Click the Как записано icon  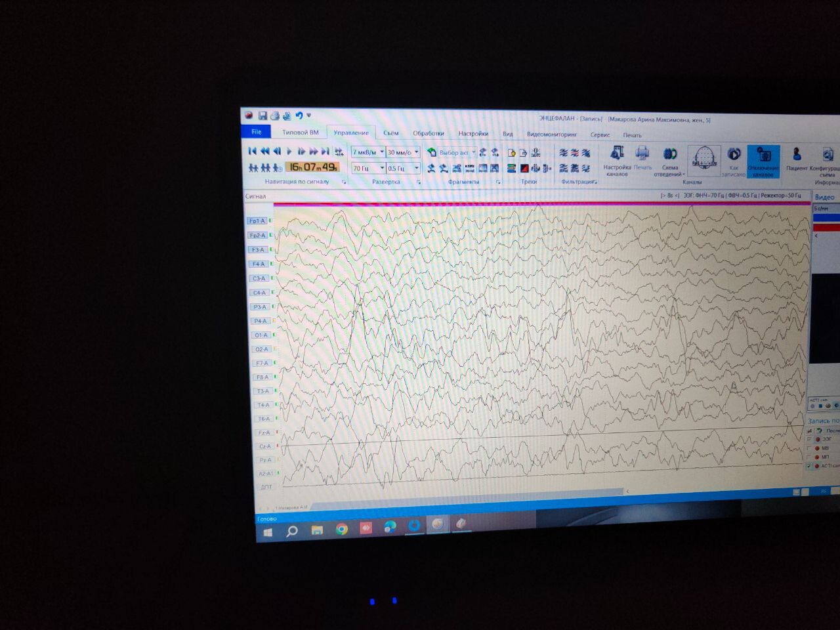(x=734, y=161)
